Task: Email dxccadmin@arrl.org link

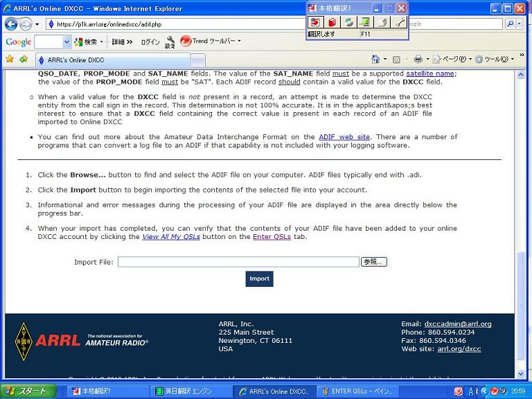Action: click(458, 324)
